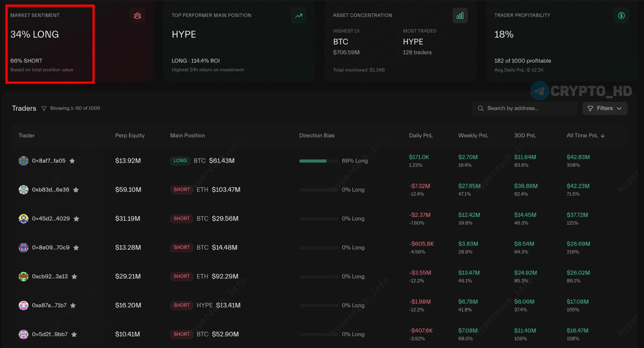Click the 34% LONG sentiment value
This screenshot has height=348, width=644.
(35, 34)
